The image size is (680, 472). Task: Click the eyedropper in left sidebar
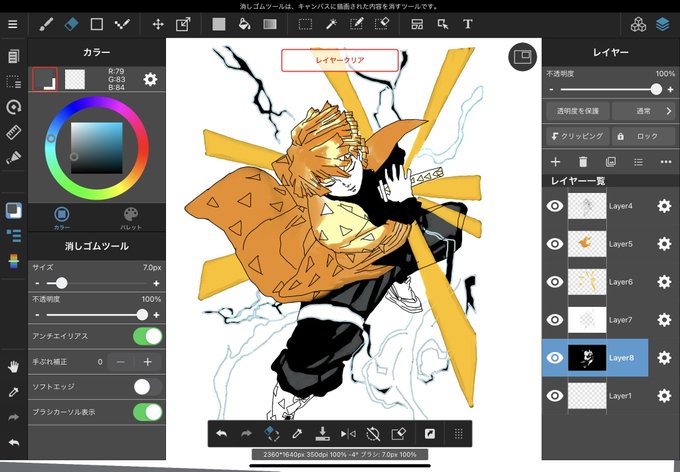13,393
